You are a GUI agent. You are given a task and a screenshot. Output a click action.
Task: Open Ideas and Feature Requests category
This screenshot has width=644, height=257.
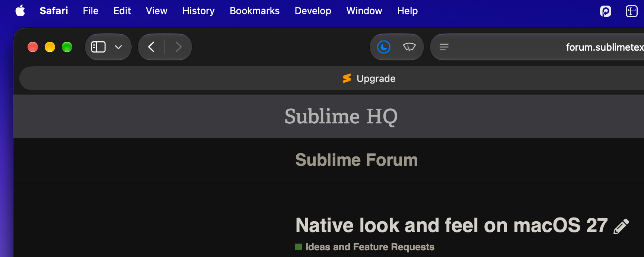(370, 247)
